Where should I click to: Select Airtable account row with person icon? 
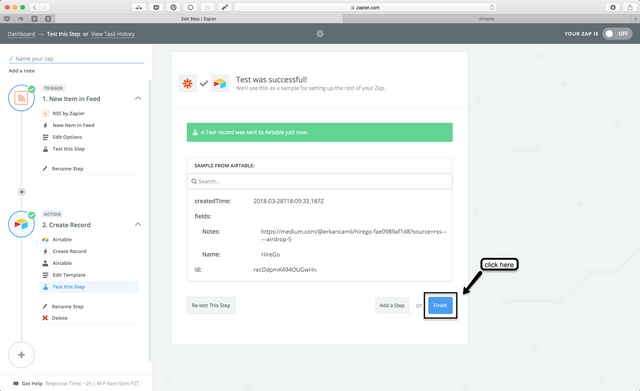point(62,263)
